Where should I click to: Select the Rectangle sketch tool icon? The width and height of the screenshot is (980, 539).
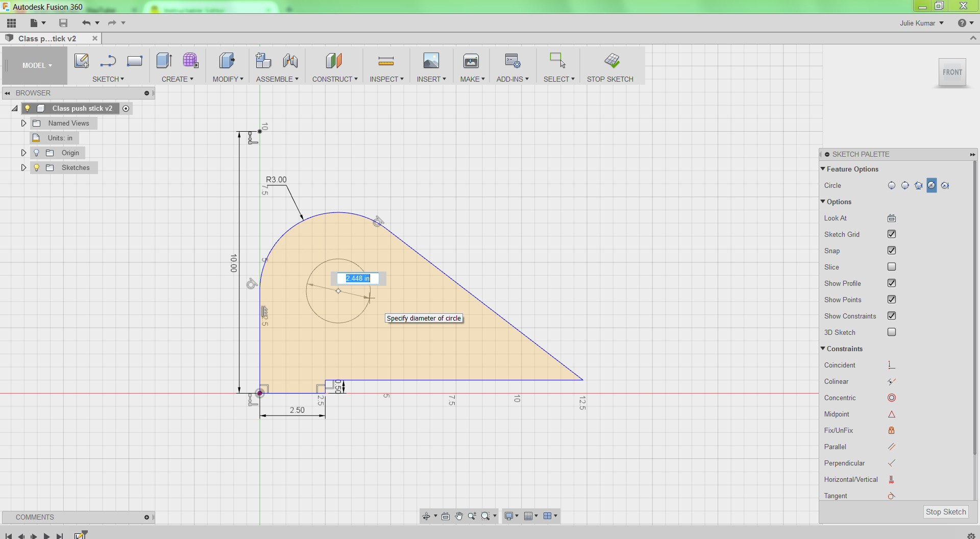pyautogui.click(x=135, y=61)
